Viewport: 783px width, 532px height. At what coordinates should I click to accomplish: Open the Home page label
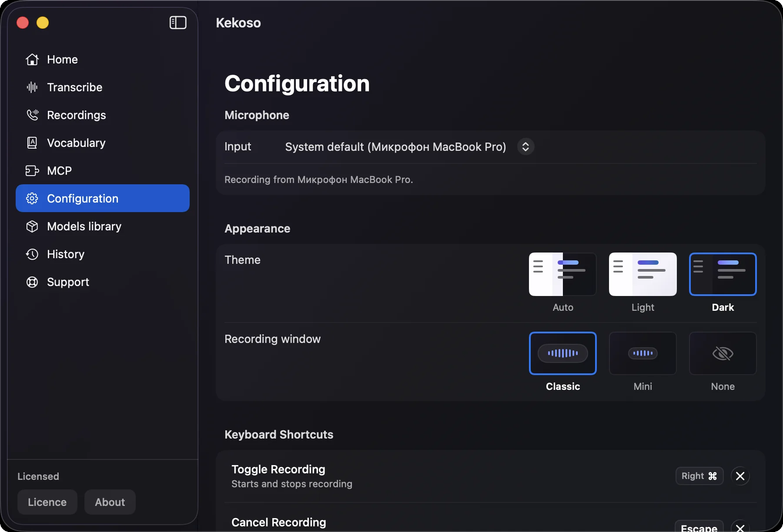coord(62,60)
